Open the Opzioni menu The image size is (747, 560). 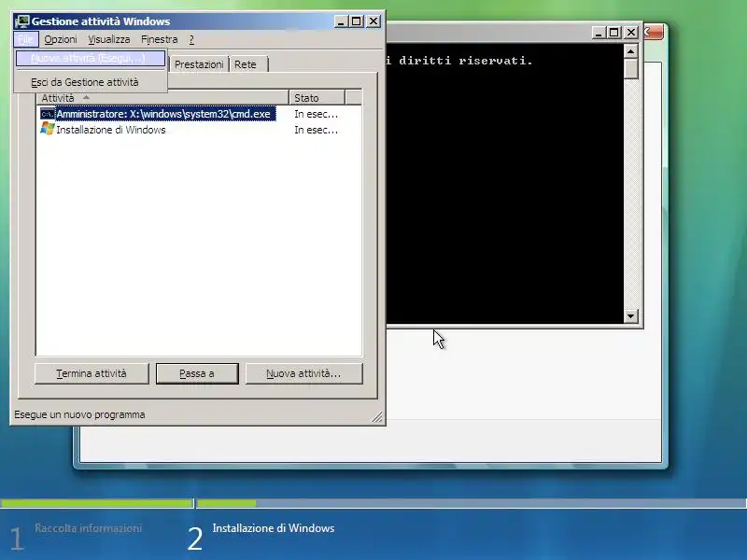[x=61, y=39]
